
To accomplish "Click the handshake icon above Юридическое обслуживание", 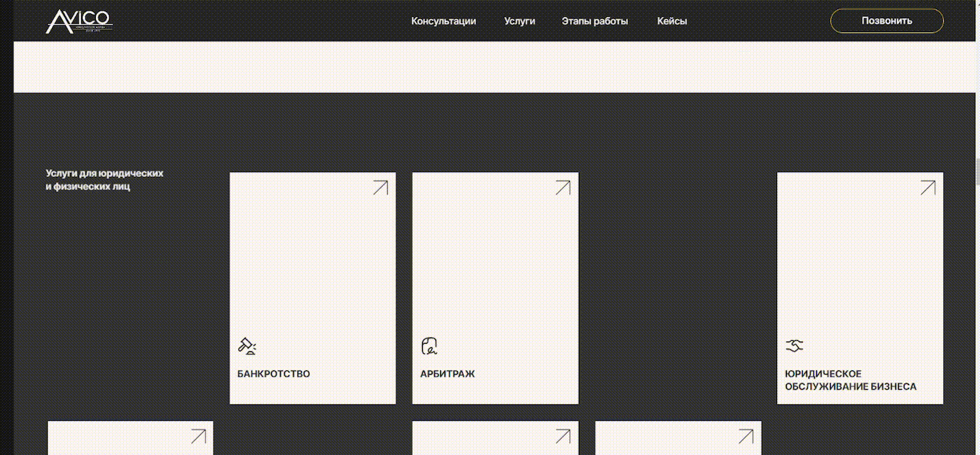I will pos(794,346).
